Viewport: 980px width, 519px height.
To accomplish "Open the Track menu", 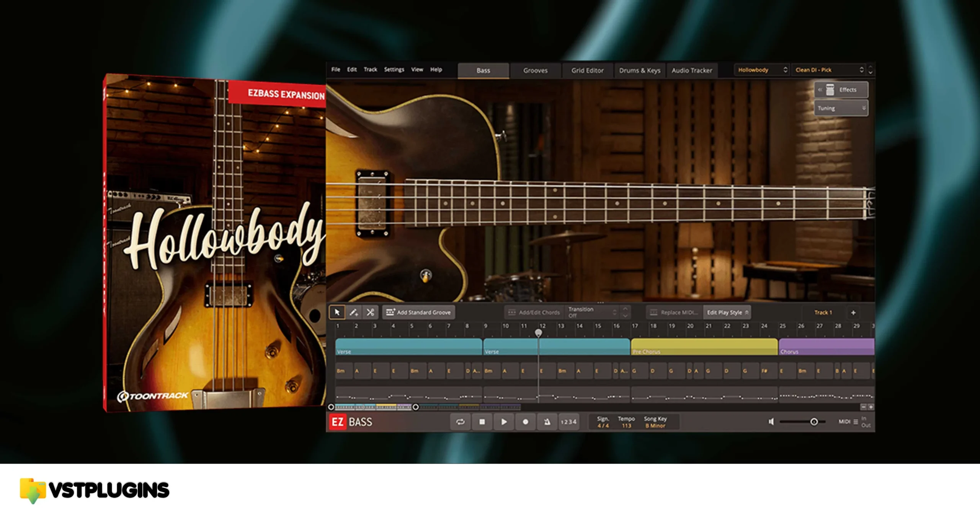I will 370,69.
